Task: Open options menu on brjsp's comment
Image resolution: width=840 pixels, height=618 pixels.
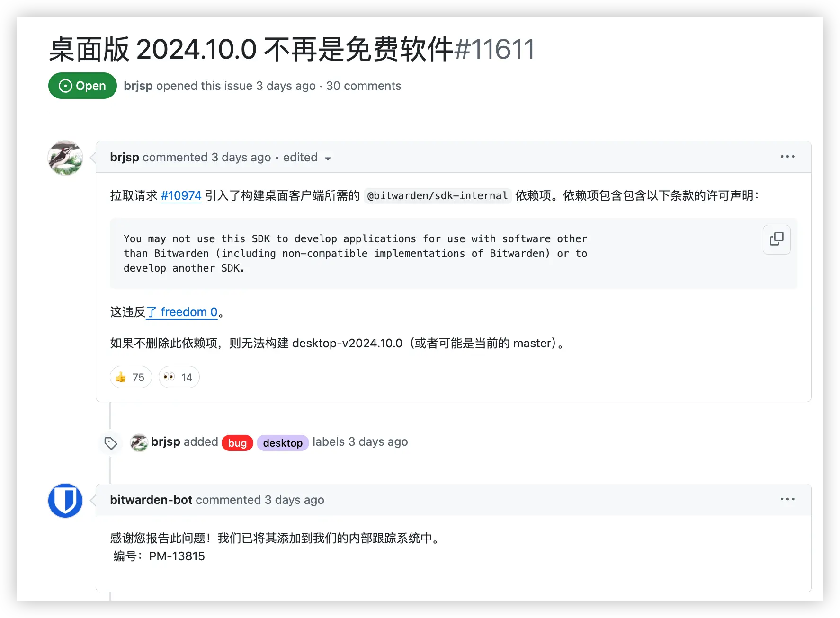Action: [787, 157]
